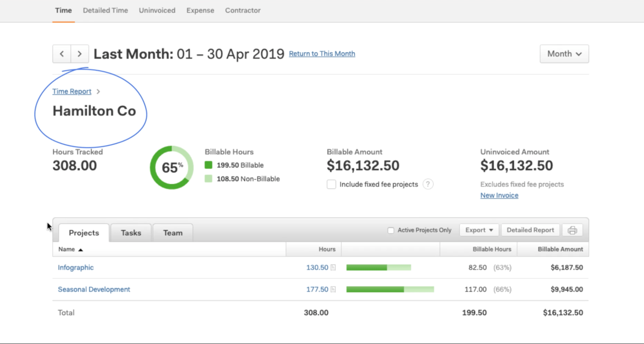The width and height of the screenshot is (644, 344).
Task: Open the Detailed Time tab
Action: (105, 10)
